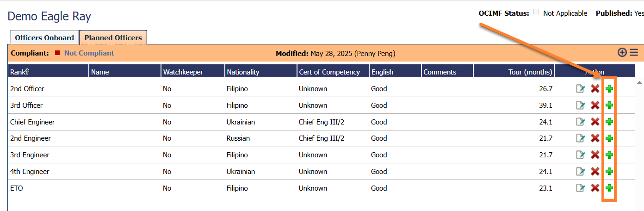644x211 pixels.
Task: Sort by Tour (months) column header
Action: (x=530, y=72)
